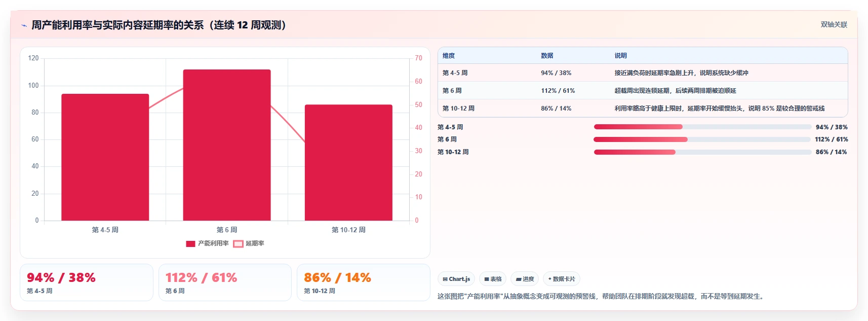This screenshot has height=321, width=868.
Task: Click the 第 4-5 周 x-axis label
Action: (x=105, y=230)
